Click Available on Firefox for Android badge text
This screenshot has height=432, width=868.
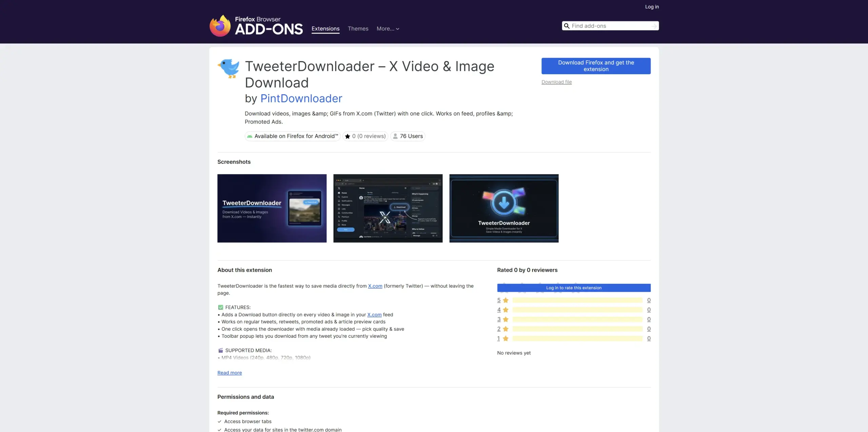296,136
